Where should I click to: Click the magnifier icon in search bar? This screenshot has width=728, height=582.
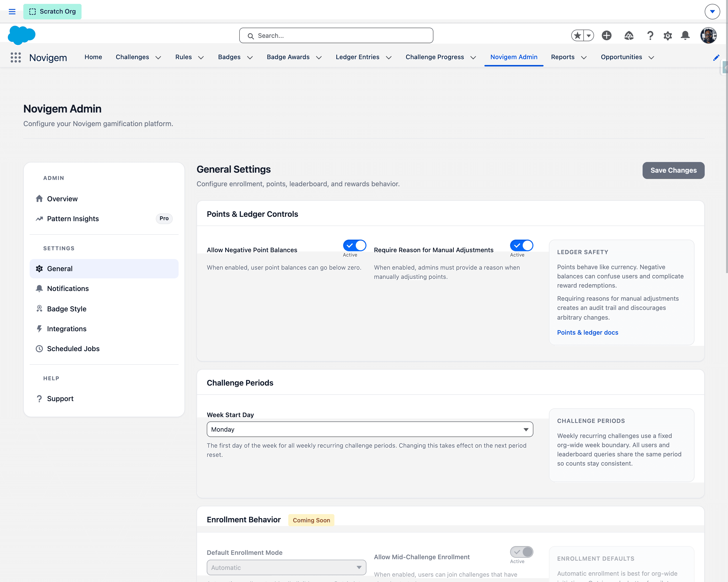coord(250,36)
